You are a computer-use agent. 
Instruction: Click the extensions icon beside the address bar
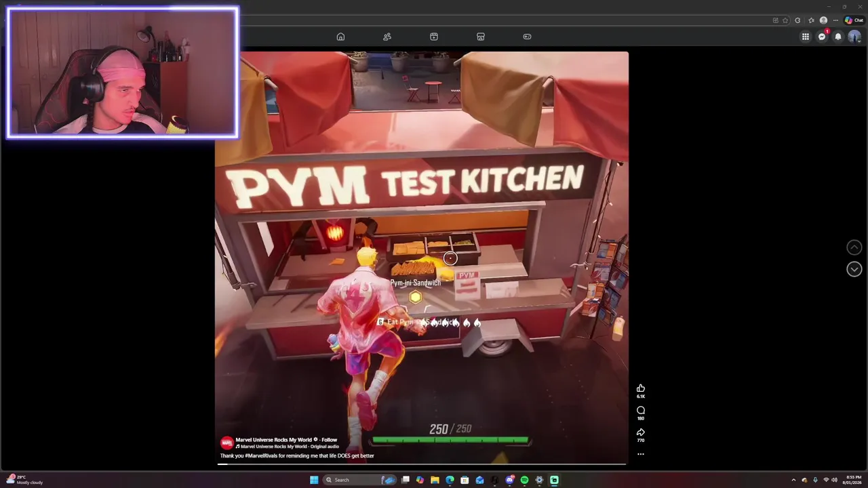pyautogui.click(x=797, y=20)
